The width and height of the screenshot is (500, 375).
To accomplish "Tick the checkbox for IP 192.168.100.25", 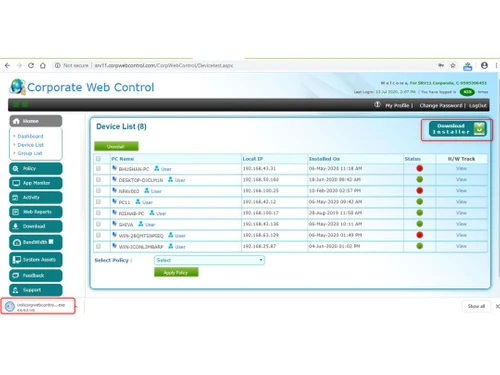I will tap(98, 191).
